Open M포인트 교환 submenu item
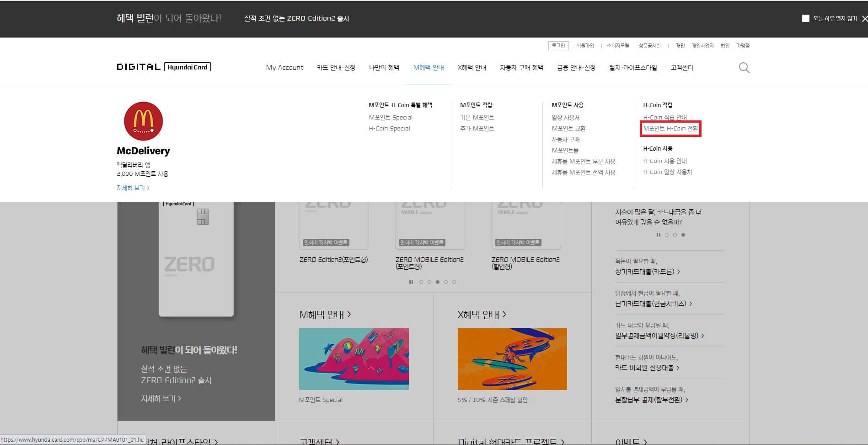The width and height of the screenshot is (868, 445). click(x=568, y=128)
